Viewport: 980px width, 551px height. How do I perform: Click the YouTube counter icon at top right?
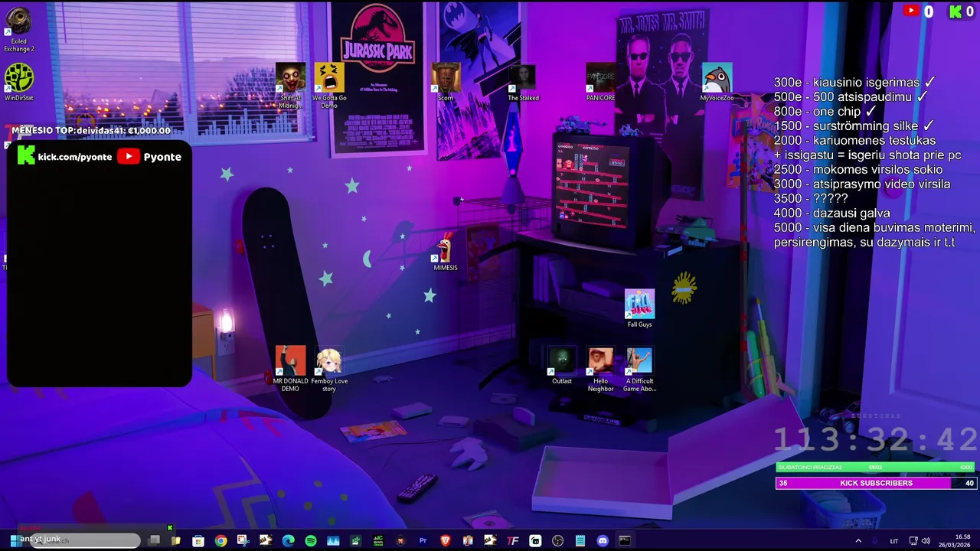click(x=911, y=11)
